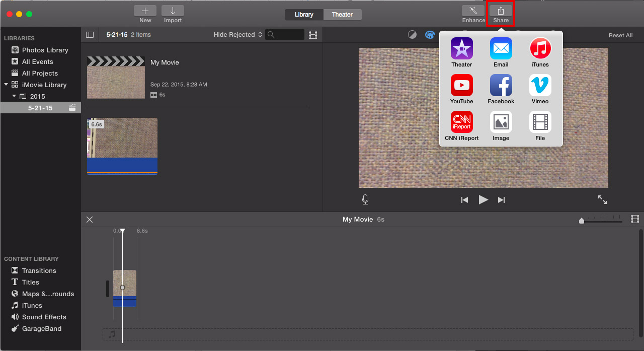The image size is (644, 351).
Task: Open the Hide Rejected filter dropdown
Action: (x=237, y=35)
